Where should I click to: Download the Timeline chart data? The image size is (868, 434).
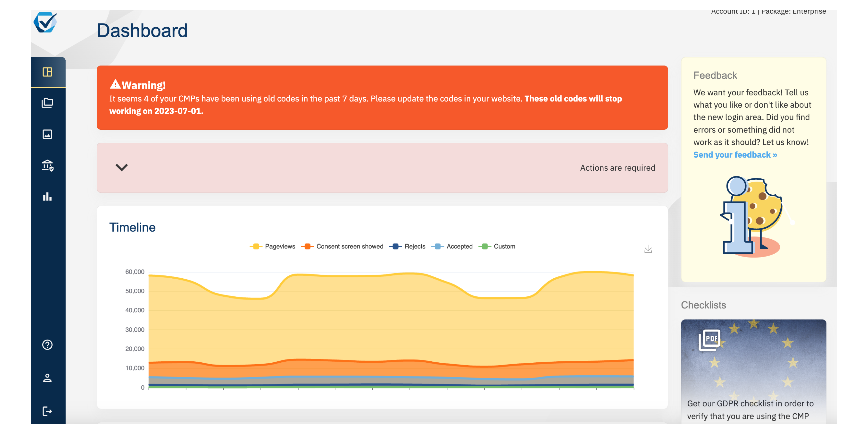[x=648, y=249]
